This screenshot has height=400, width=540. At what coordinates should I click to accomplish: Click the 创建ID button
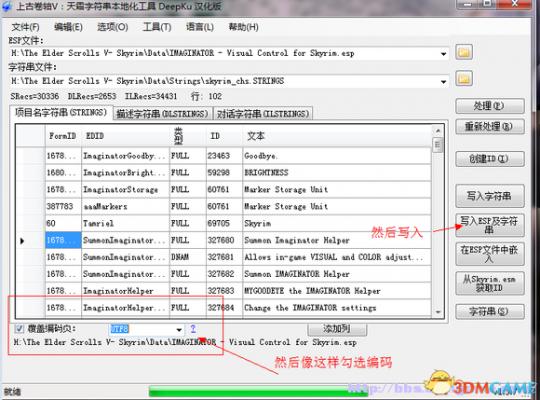490,159
